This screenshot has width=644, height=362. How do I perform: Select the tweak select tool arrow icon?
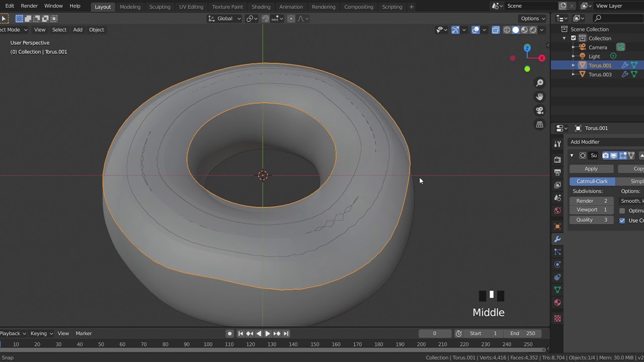pos(4,19)
